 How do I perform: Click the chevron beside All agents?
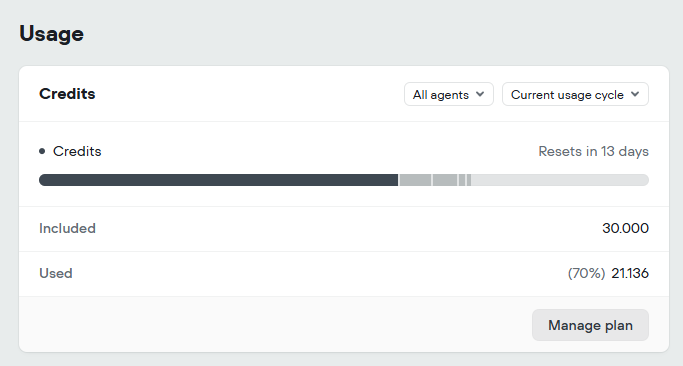480,94
